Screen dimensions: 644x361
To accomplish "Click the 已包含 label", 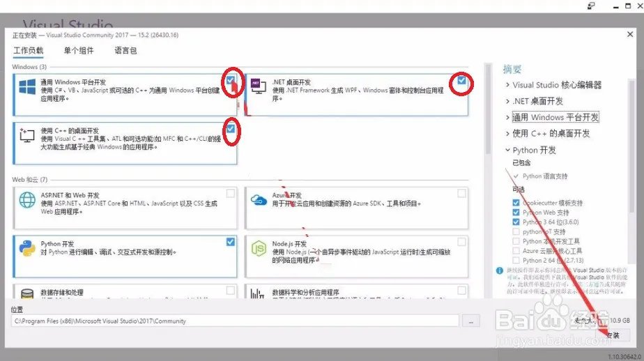I will (x=521, y=163).
